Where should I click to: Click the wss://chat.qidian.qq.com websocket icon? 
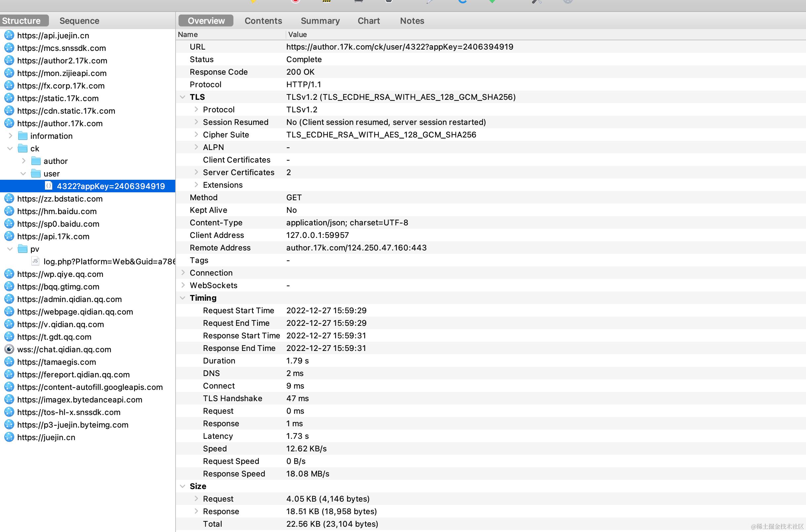coord(9,349)
